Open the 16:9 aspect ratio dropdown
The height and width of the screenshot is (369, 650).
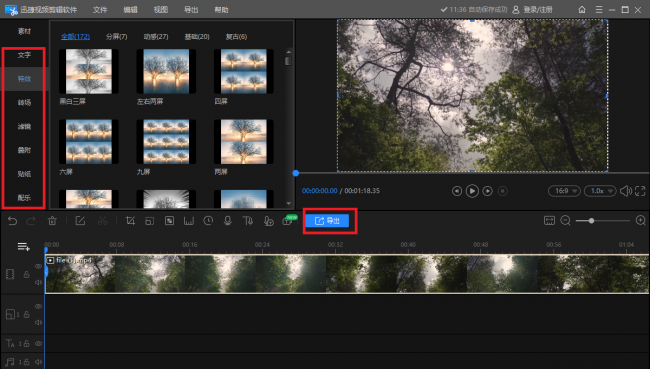coord(564,191)
